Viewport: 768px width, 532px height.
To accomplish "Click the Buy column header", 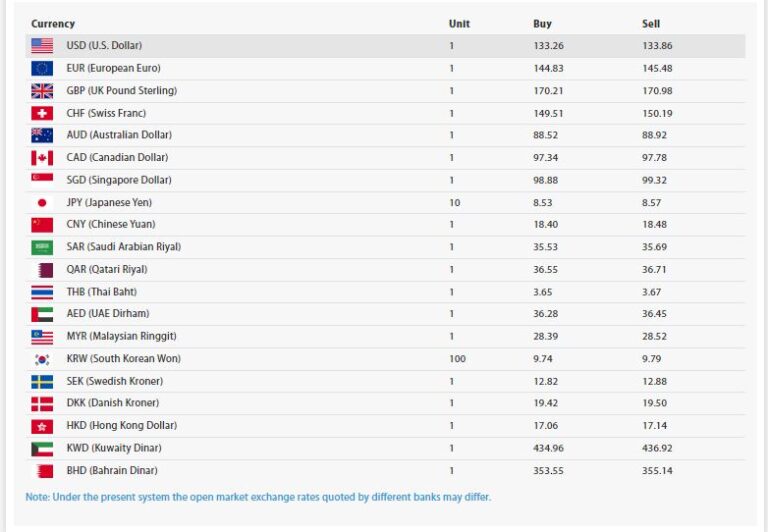I will [x=542, y=24].
